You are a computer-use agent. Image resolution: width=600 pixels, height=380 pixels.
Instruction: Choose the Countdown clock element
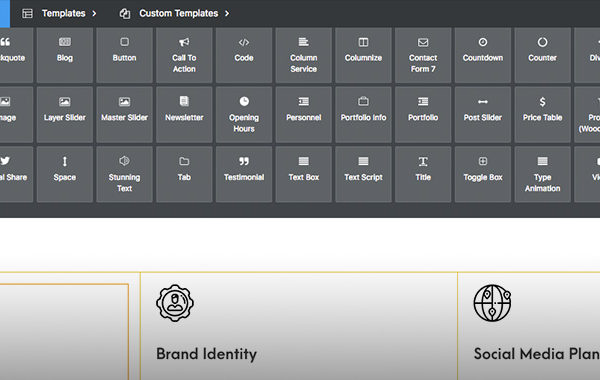[483, 55]
